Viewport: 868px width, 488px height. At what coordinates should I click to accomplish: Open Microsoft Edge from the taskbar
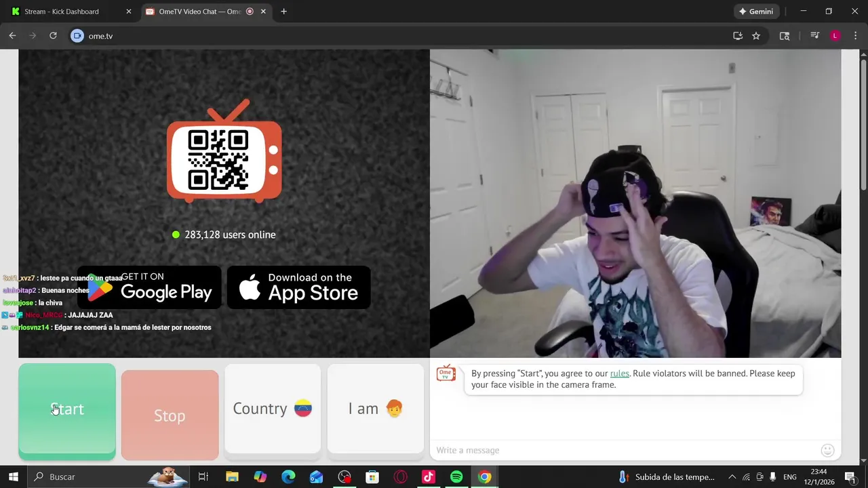[x=288, y=477]
